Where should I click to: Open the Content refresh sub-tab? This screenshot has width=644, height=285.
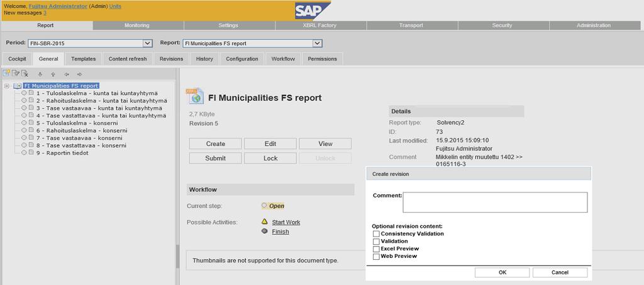(128, 59)
